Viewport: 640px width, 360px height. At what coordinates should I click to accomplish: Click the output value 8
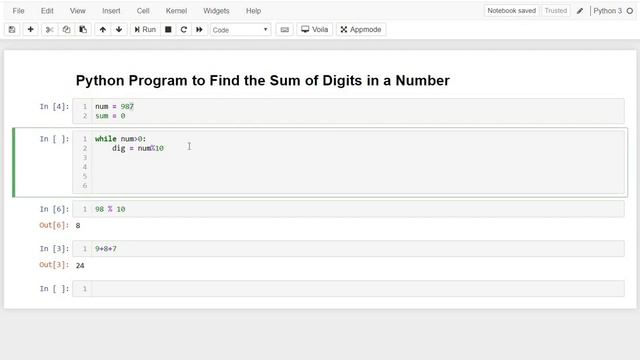point(78,225)
